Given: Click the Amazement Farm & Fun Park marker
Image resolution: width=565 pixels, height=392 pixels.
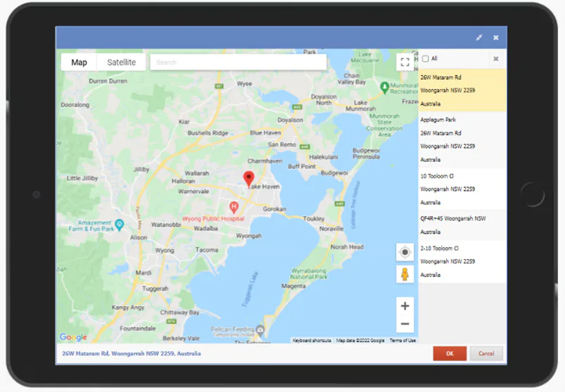Looking at the screenshot, I should (x=120, y=225).
